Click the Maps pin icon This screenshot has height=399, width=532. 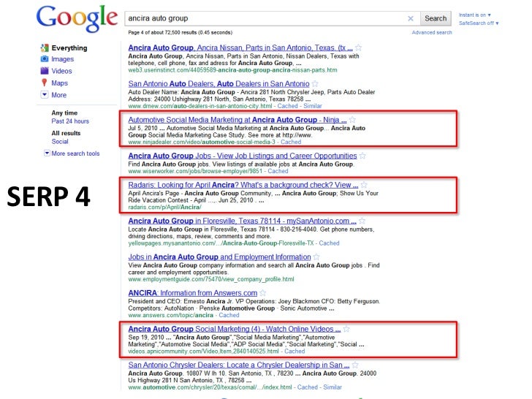44,83
